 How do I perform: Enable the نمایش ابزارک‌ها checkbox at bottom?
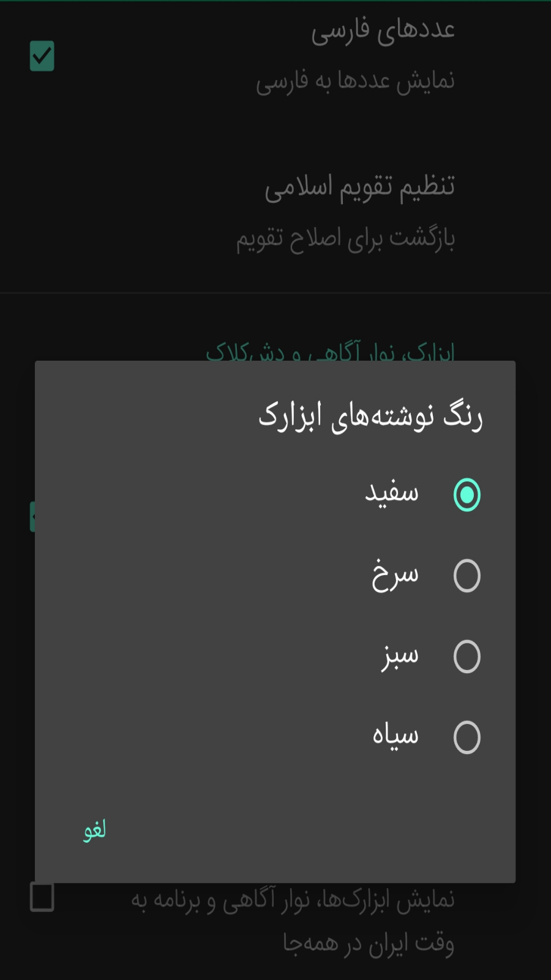coord(41,899)
